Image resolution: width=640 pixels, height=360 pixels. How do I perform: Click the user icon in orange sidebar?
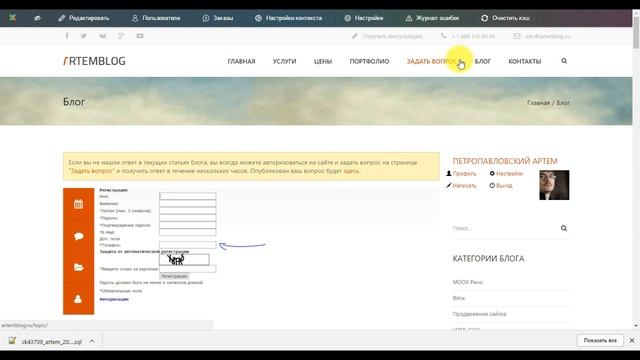click(x=78, y=299)
